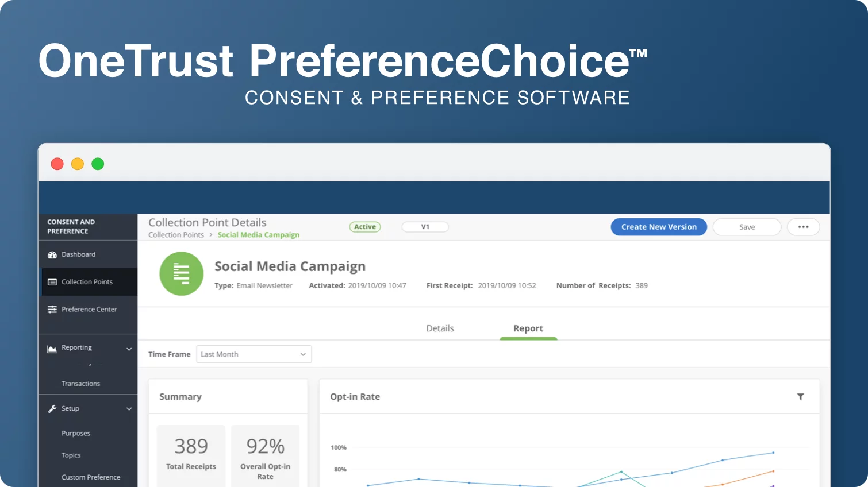Switch to the Details tab
The image size is (868, 487).
pyautogui.click(x=440, y=328)
